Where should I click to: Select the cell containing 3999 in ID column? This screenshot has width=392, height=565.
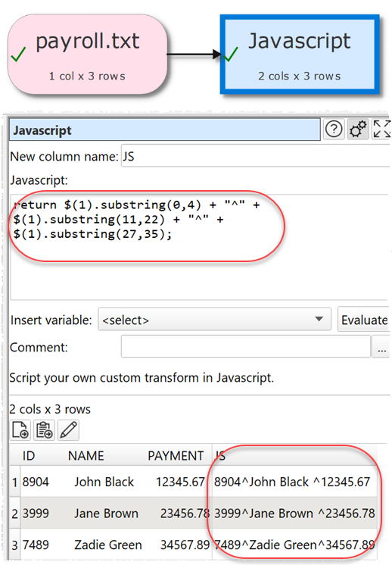pyautogui.click(x=36, y=513)
